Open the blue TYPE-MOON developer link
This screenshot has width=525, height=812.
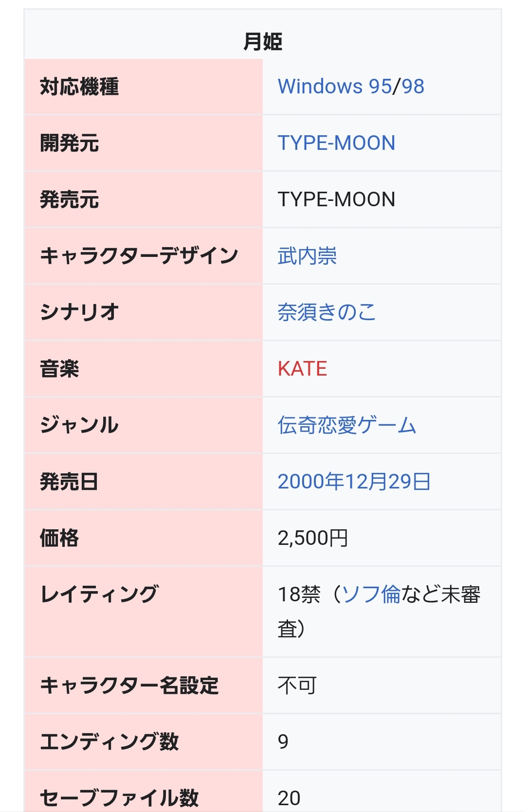click(x=336, y=143)
